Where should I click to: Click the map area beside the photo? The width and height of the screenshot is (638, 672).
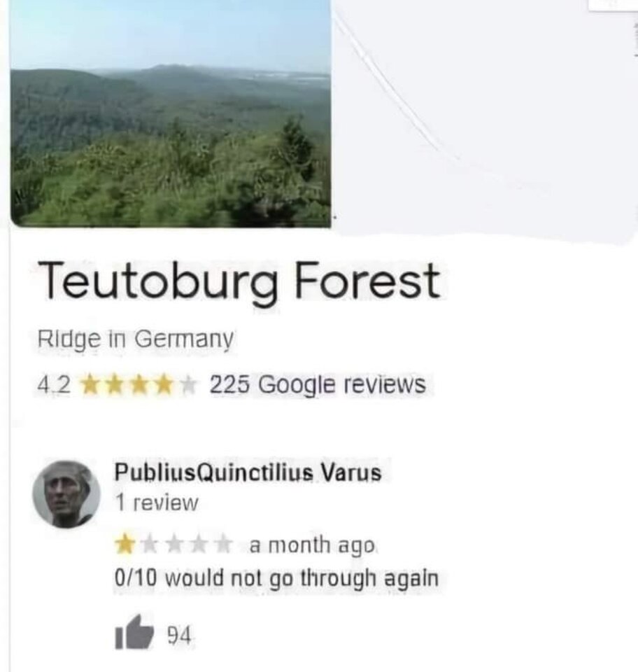click(x=484, y=115)
